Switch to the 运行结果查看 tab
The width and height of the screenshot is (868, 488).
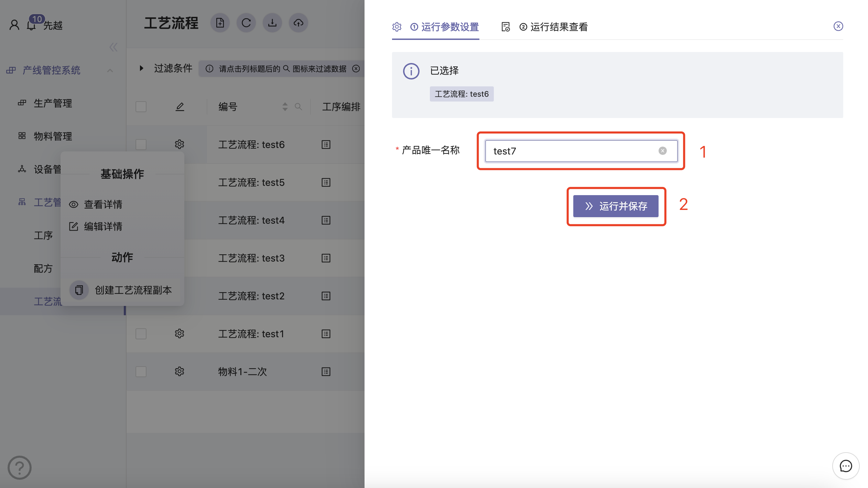[x=558, y=27]
